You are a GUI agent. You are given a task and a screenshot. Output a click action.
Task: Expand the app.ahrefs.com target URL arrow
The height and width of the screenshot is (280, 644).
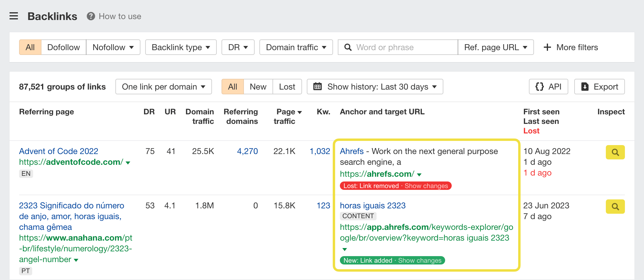(345, 249)
